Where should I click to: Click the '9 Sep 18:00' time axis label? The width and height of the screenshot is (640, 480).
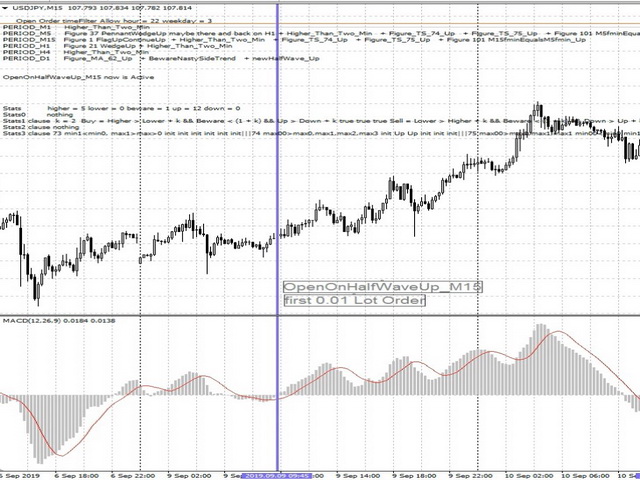(x=414, y=476)
